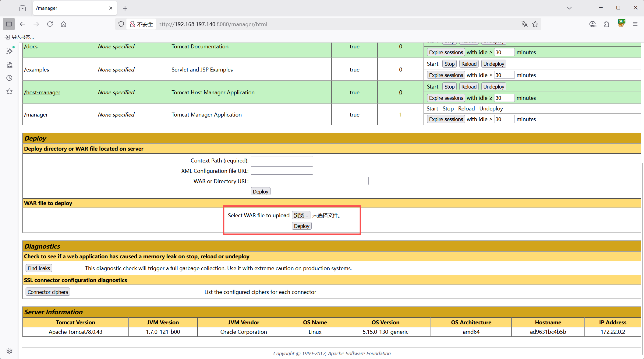Click the browser back arrow
The height and width of the screenshot is (359, 644).
(23, 24)
